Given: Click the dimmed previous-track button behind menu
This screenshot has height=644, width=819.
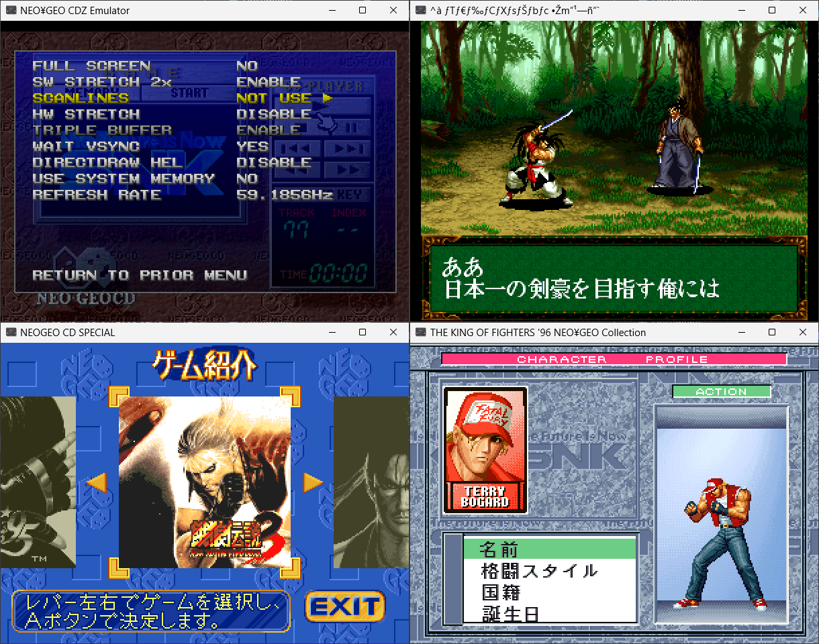Looking at the screenshot, I should pyautogui.click(x=297, y=148).
